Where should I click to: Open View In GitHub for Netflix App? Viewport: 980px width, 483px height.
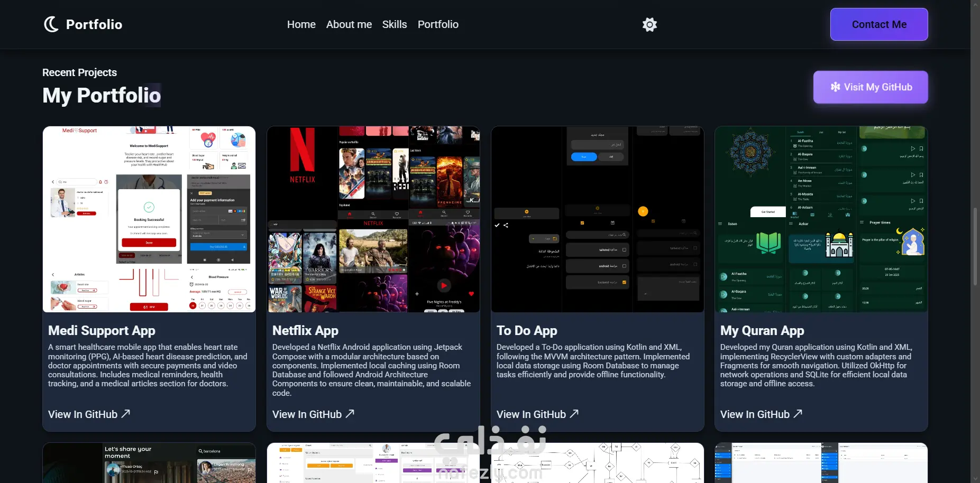coord(313,414)
